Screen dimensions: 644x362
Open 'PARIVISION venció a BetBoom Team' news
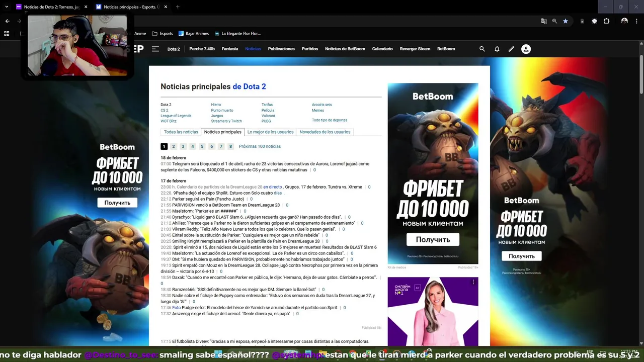(x=226, y=205)
